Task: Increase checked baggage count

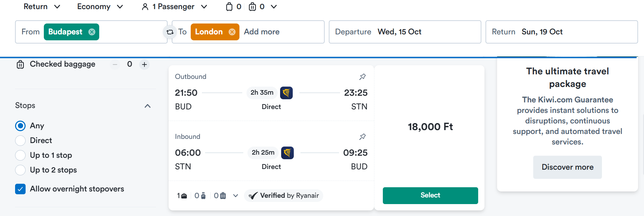Action: coord(144,65)
